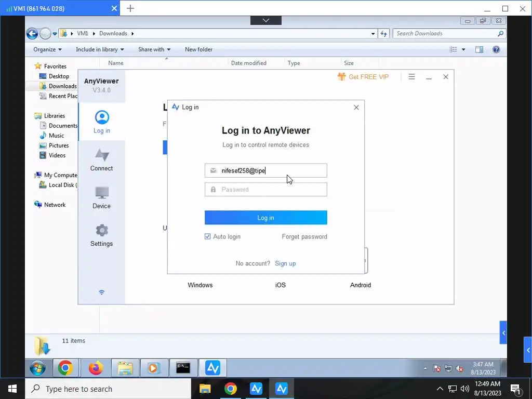Click the Change your view icon

453,49
